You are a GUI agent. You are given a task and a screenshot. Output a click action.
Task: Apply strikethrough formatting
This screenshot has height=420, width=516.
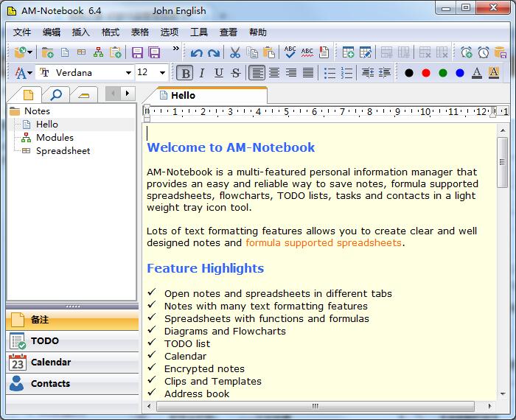point(236,73)
